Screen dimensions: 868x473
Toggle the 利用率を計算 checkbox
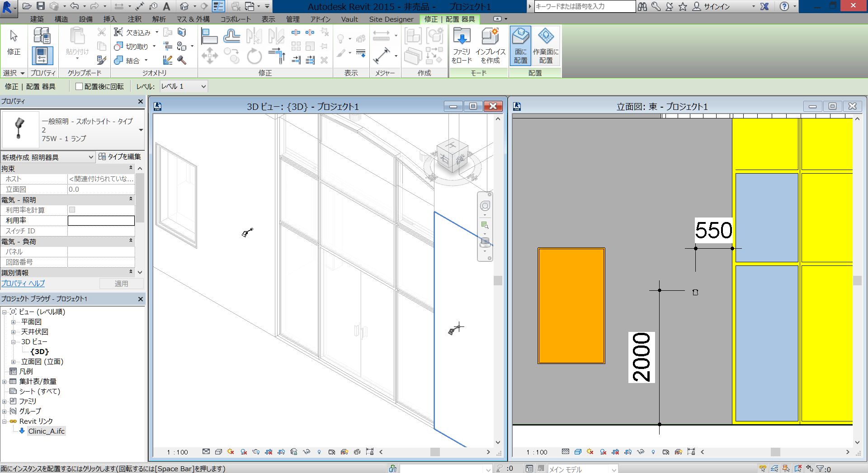(x=72, y=210)
